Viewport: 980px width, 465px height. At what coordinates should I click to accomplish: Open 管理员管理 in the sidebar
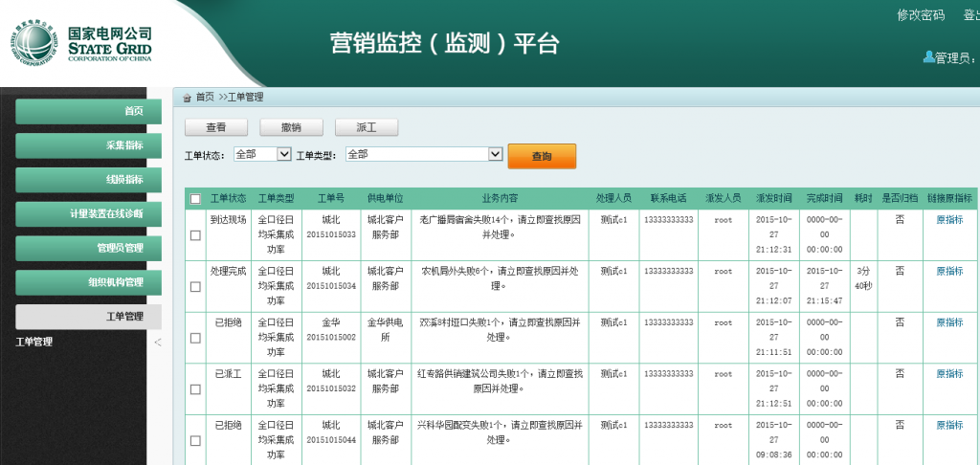(x=88, y=248)
